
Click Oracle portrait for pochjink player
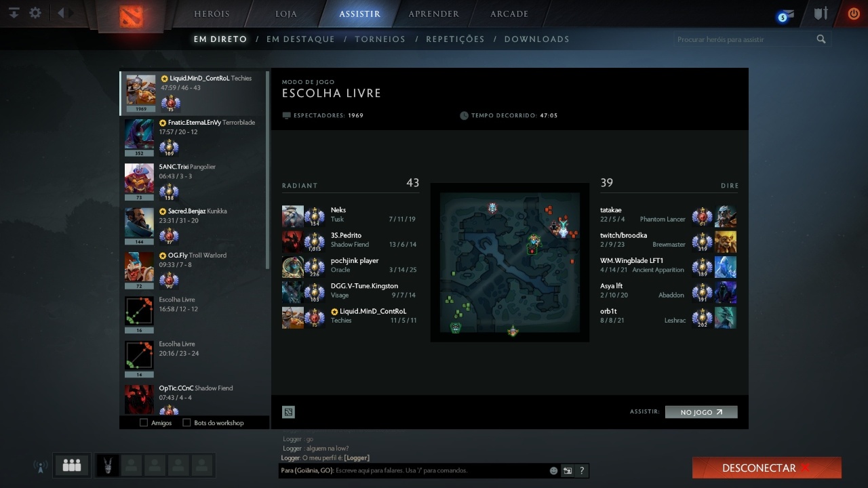tap(293, 267)
